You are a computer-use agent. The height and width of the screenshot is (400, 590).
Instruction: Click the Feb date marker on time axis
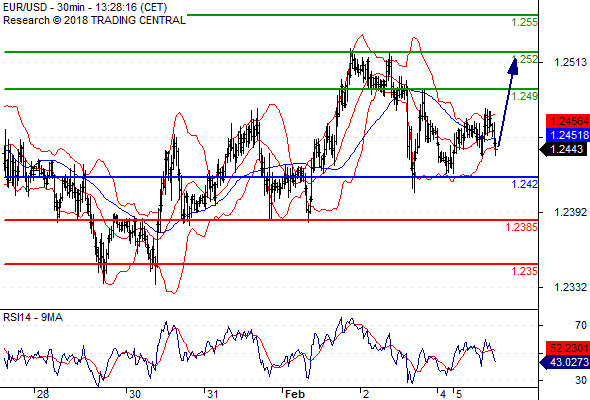pos(295,394)
